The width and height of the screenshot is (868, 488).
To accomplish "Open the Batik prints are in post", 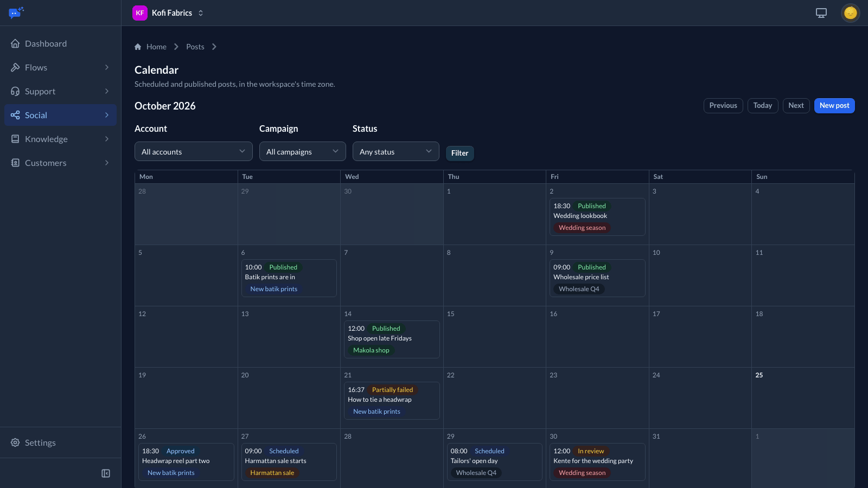I will pyautogui.click(x=289, y=278).
